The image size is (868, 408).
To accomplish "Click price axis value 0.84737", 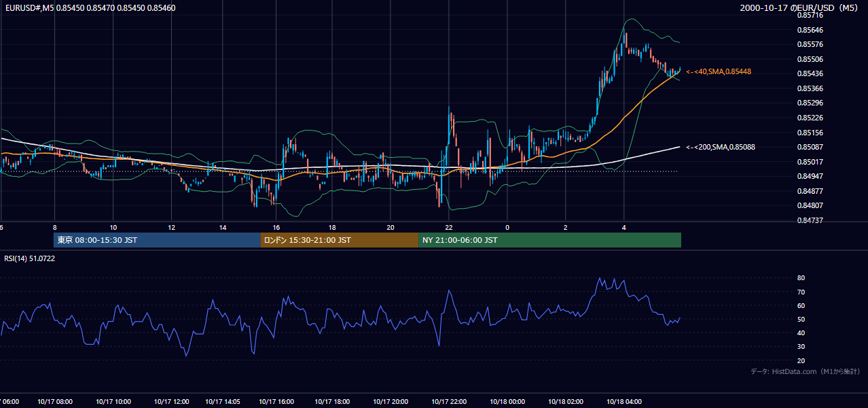I will point(810,220).
